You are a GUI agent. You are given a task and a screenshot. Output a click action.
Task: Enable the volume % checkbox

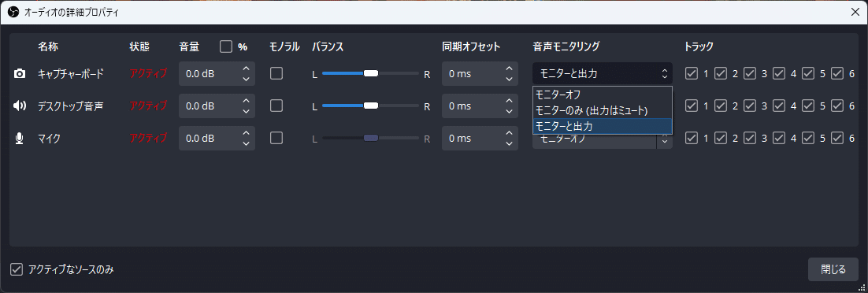pyautogui.click(x=226, y=46)
